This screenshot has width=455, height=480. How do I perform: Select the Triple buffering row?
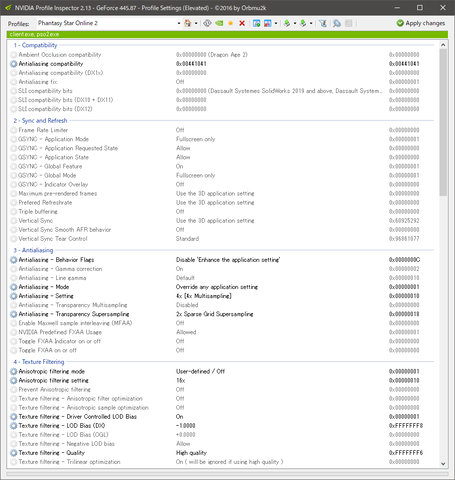(x=222, y=212)
